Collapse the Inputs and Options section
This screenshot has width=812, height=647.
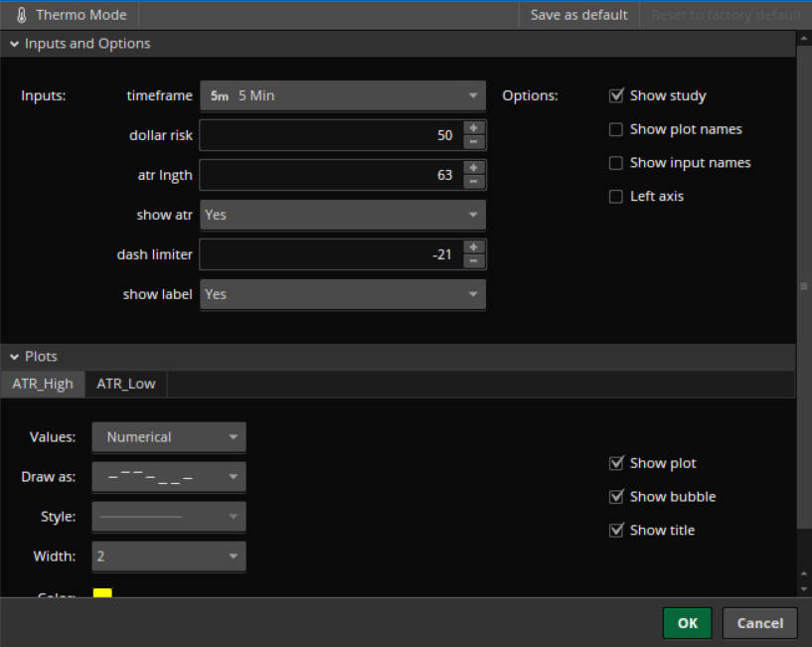tap(15, 44)
